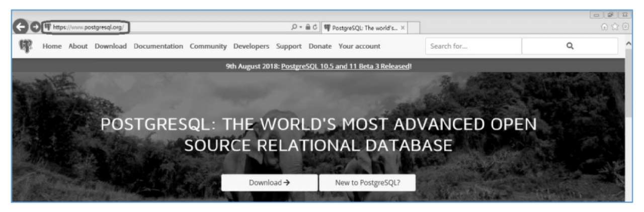Click the New to PostgreSQL? button

367,183
